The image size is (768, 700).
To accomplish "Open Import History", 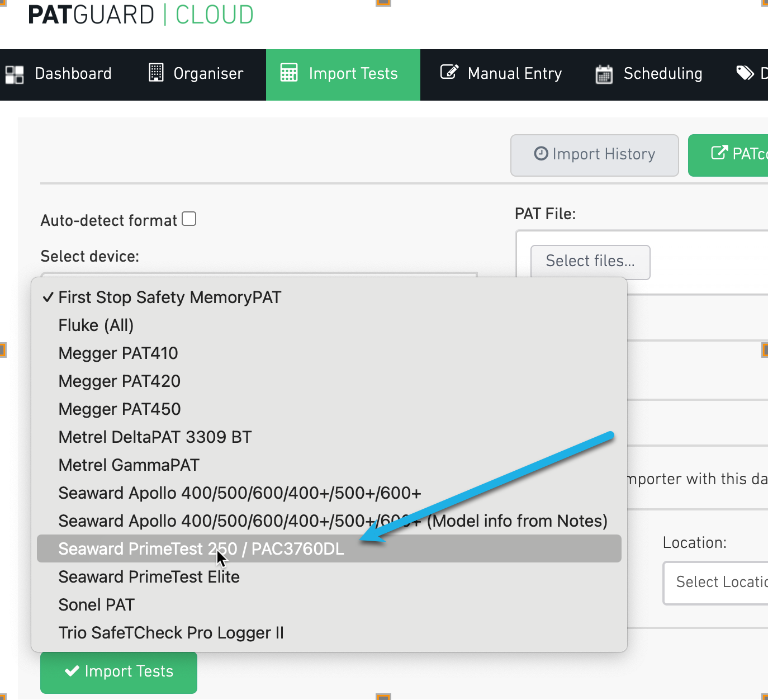I will pyautogui.click(x=595, y=155).
